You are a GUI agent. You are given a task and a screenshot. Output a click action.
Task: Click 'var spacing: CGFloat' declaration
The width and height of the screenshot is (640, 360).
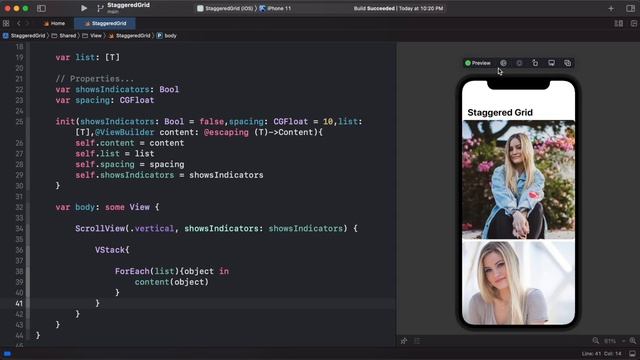105,100
